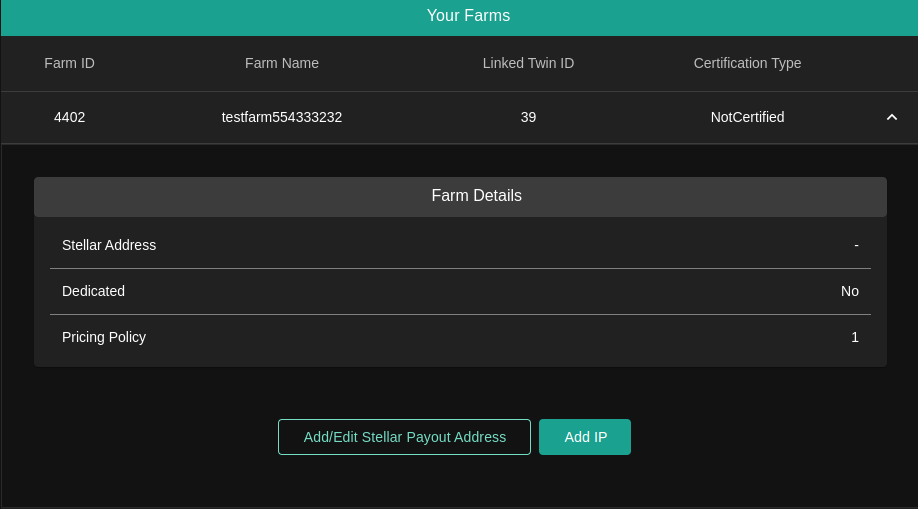Collapse the testfarm554333232 row chevron

click(892, 117)
